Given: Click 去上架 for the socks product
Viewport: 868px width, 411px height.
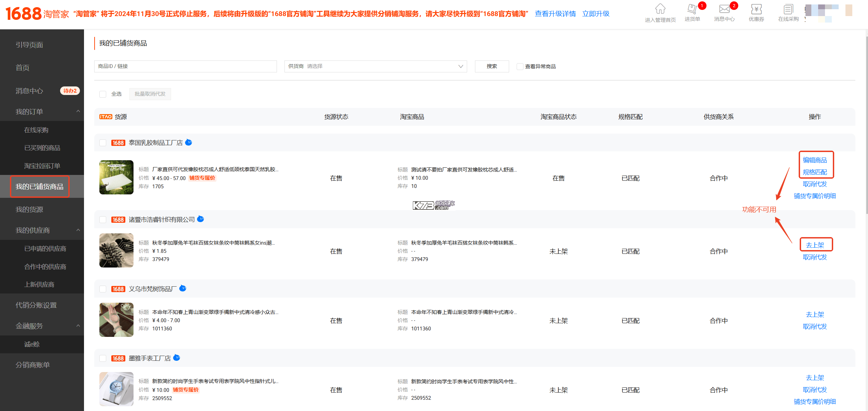Looking at the screenshot, I should point(815,245).
